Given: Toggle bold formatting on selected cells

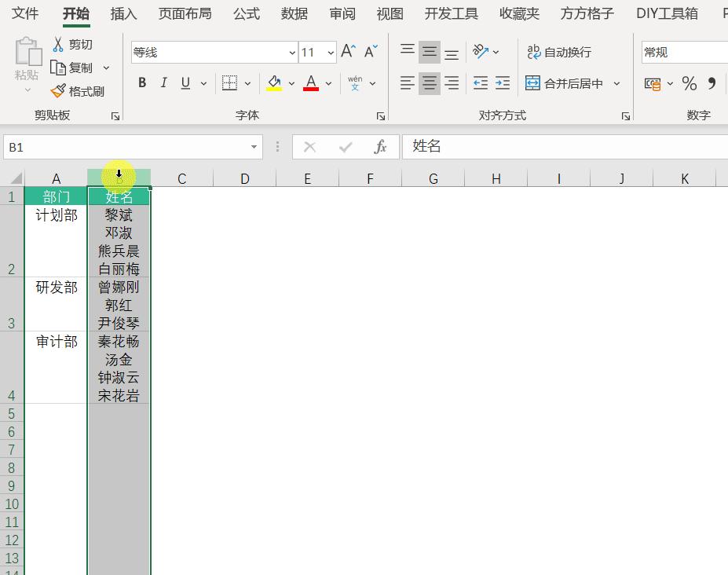Looking at the screenshot, I should (142, 82).
